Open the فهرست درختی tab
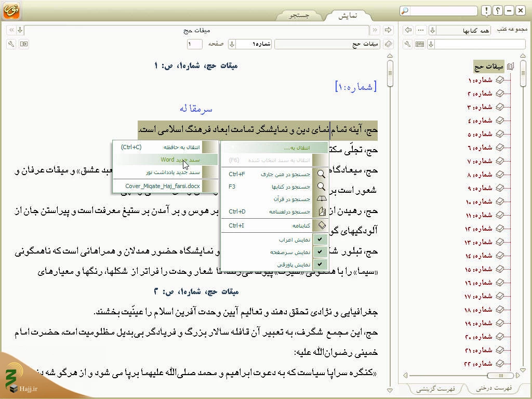Screen dimensions: 532x399 pos(494,388)
